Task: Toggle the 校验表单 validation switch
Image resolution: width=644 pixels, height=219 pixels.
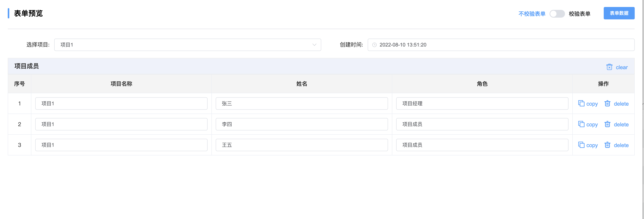Action: coord(557,14)
